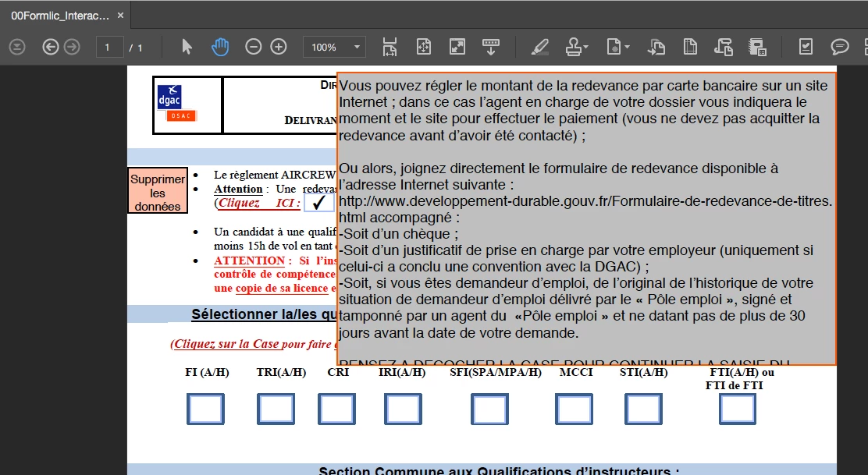Fit one full page icon
Image resolution: width=868 pixels, height=475 pixels.
point(424,47)
